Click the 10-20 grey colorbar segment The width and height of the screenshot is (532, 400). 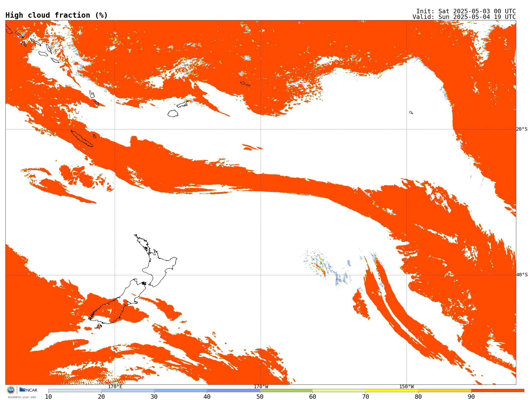point(75,391)
